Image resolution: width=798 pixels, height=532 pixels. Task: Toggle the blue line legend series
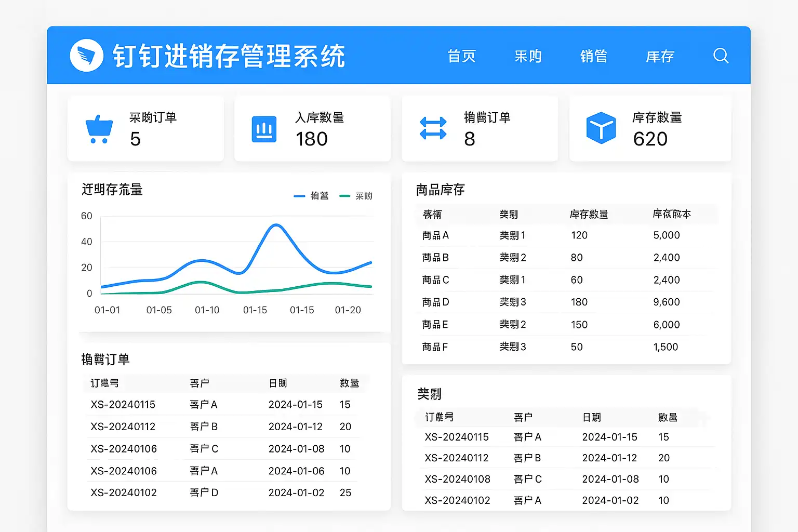tap(311, 196)
